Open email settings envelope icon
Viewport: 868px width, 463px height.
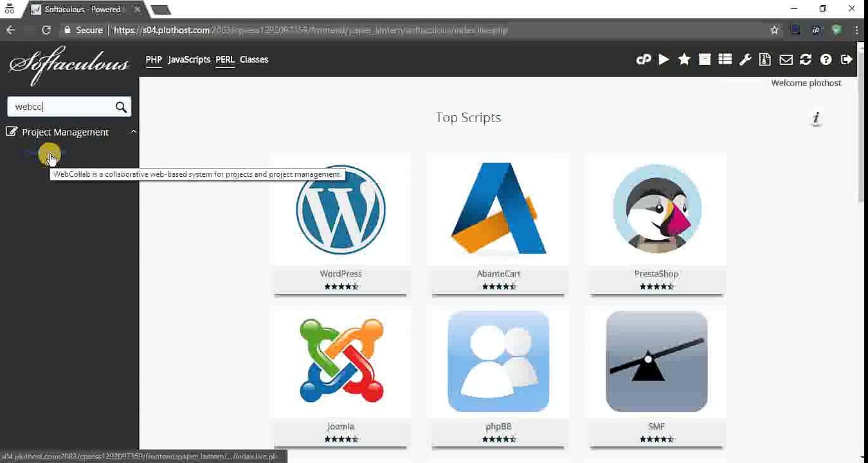(x=786, y=60)
